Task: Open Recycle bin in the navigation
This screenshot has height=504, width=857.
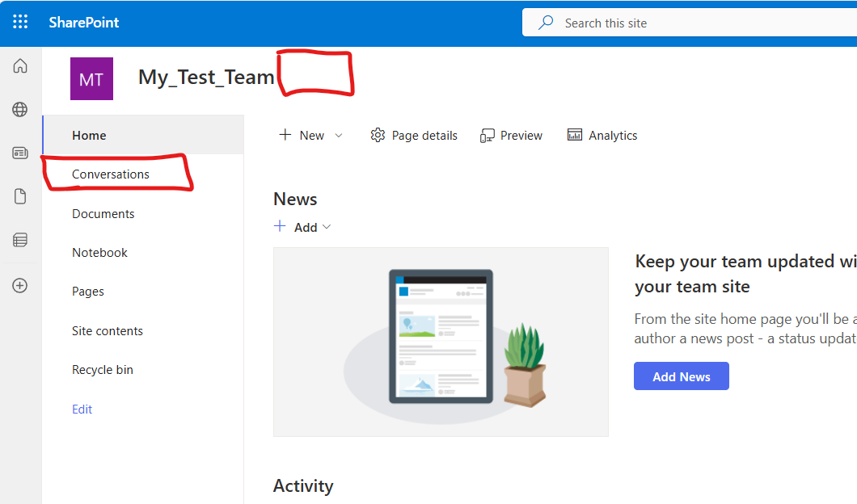Action: coord(143,370)
